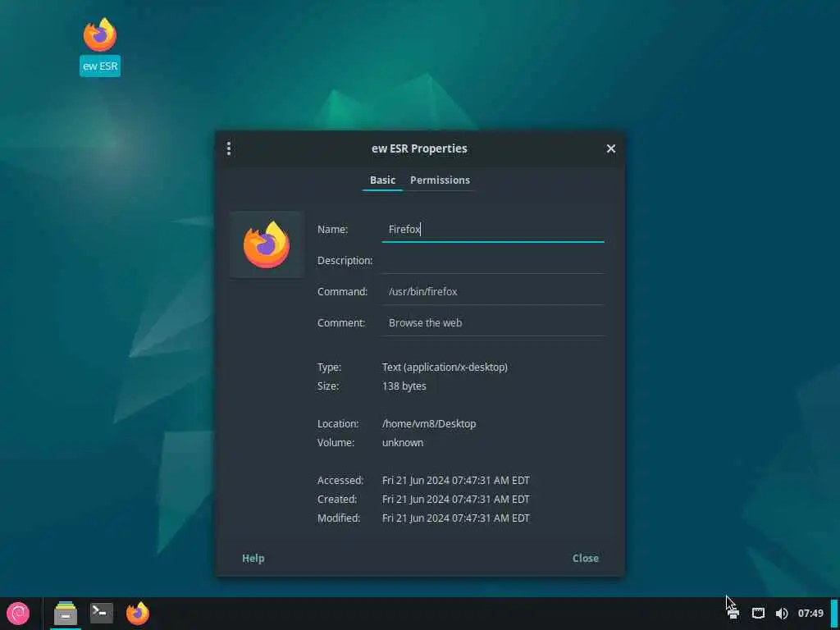Change the Firefox launcher icon image
840x630 pixels.
[267, 244]
